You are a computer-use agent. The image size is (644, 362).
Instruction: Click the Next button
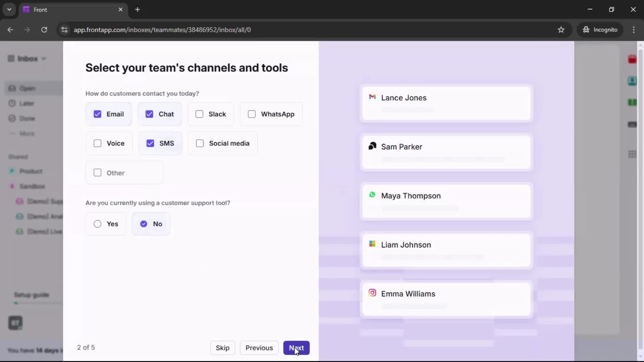(297, 348)
